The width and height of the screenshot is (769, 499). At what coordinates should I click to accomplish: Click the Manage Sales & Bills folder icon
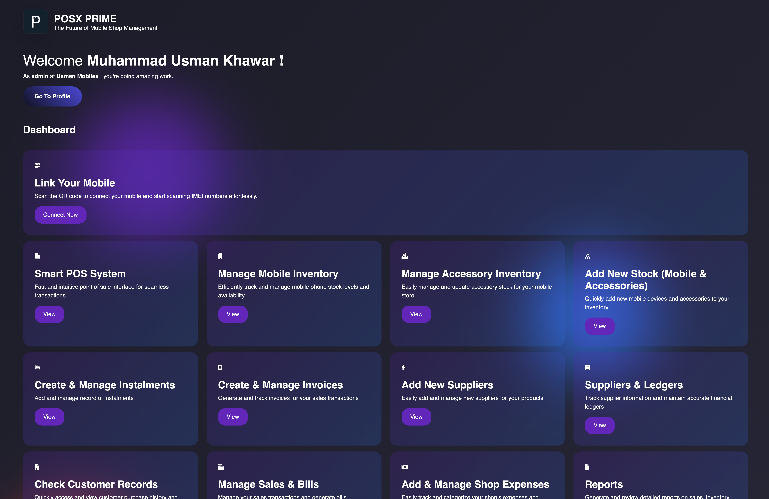pos(221,467)
